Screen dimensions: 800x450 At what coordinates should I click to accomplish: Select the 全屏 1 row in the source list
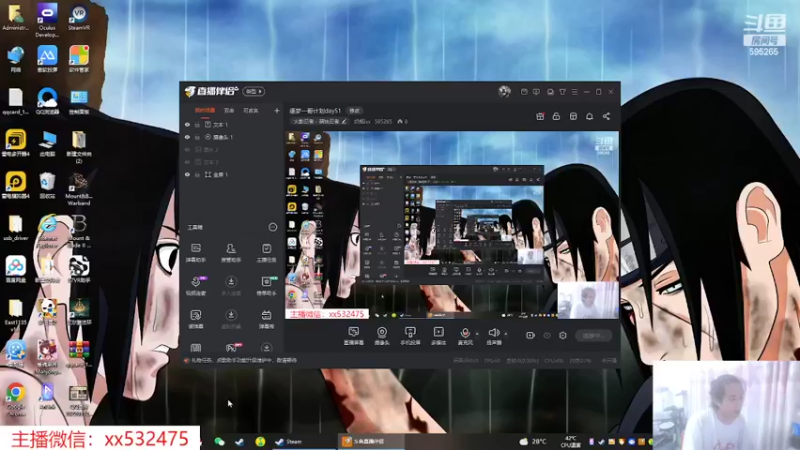point(232,174)
